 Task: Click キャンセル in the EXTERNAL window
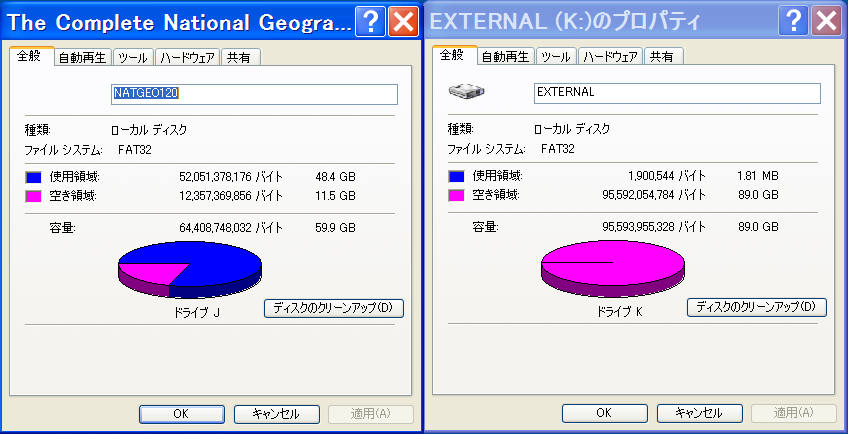(x=699, y=413)
